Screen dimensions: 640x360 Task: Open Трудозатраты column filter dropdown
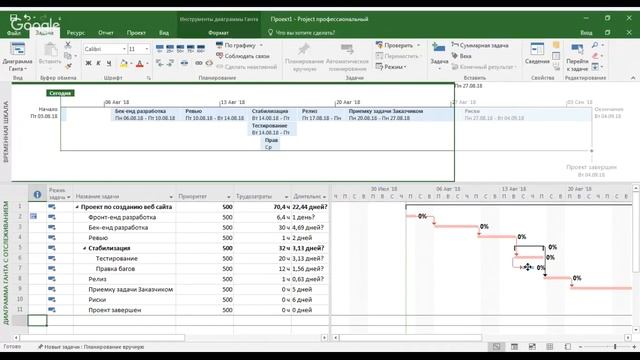[286, 197]
